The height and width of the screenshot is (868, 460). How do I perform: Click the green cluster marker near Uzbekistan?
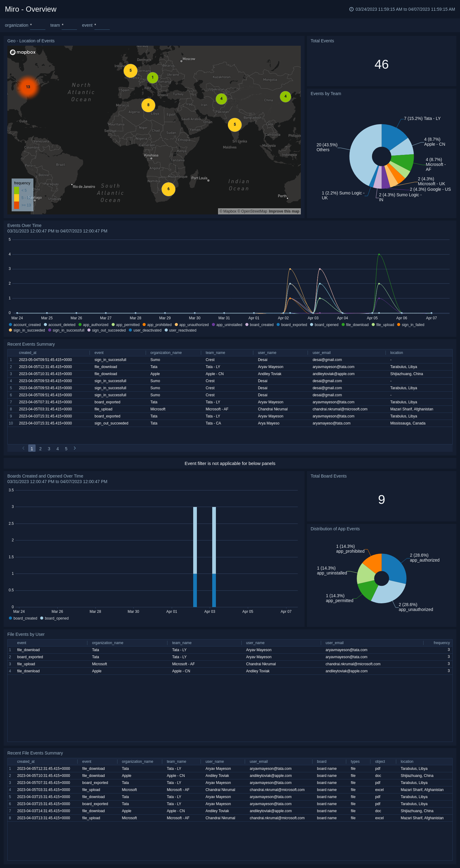pos(221,99)
